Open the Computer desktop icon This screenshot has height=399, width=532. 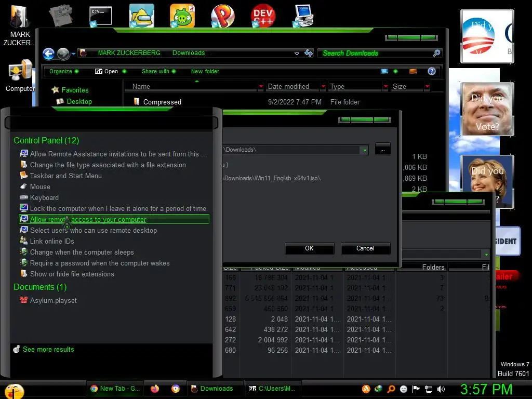20,75
